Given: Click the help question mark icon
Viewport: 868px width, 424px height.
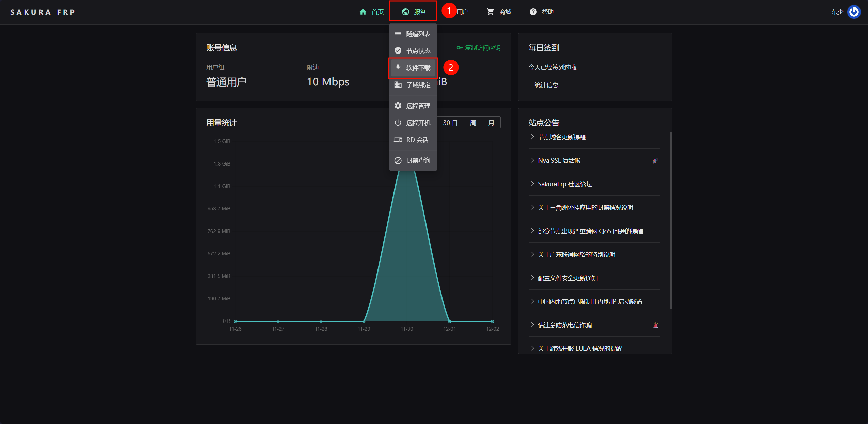Looking at the screenshot, I should 533,12.
